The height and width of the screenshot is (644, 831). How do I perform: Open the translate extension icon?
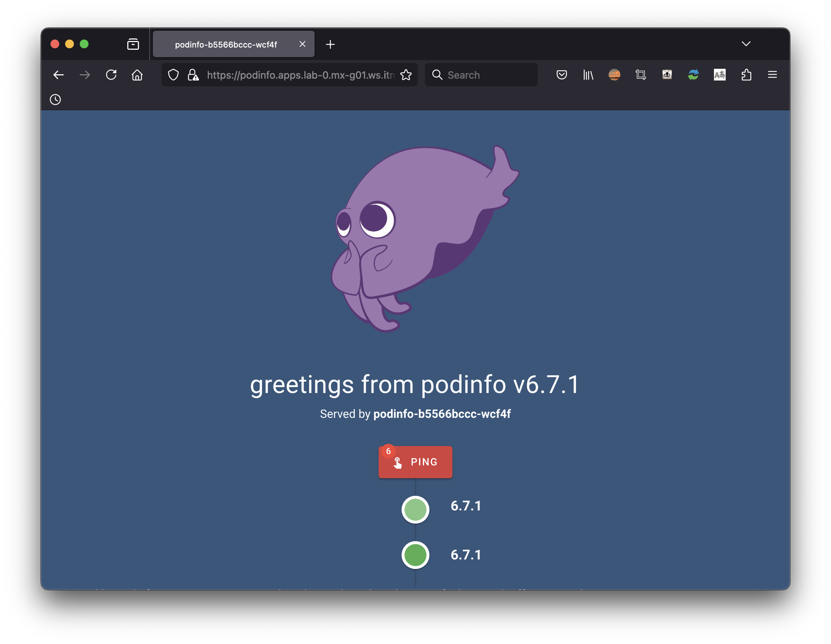(x=719, y=75)
